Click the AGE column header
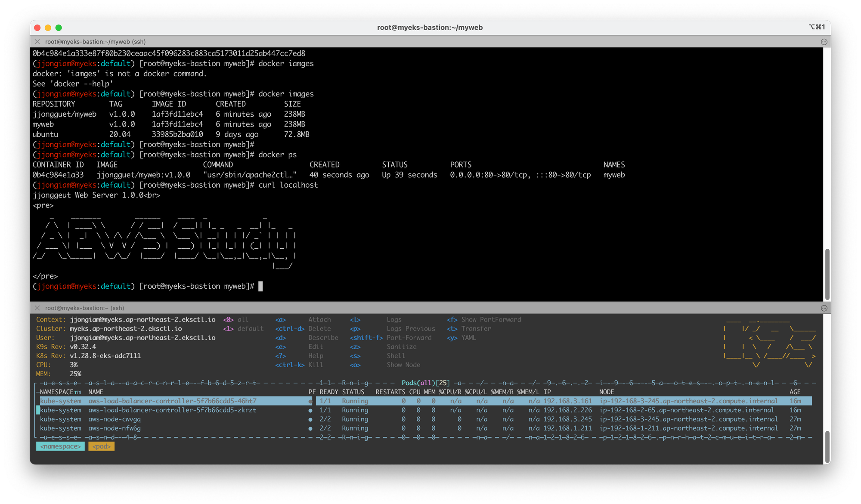861x504 pixels. coord(795,392)
